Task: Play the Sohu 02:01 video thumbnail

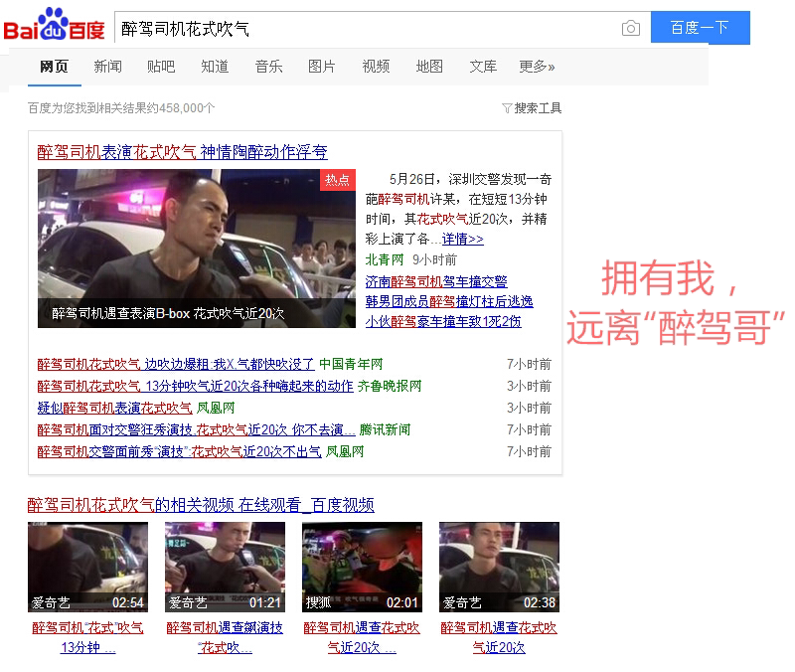Action: click(362, 567)
